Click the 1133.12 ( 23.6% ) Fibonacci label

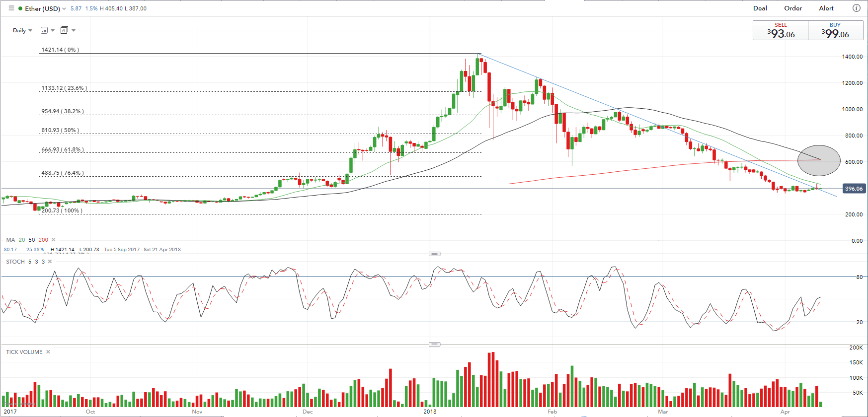coord(64,88)
